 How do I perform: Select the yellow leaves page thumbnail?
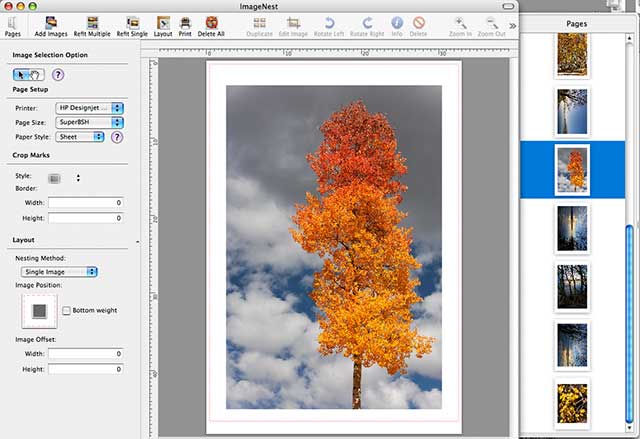pyautogui.click(x=572, y=403)
